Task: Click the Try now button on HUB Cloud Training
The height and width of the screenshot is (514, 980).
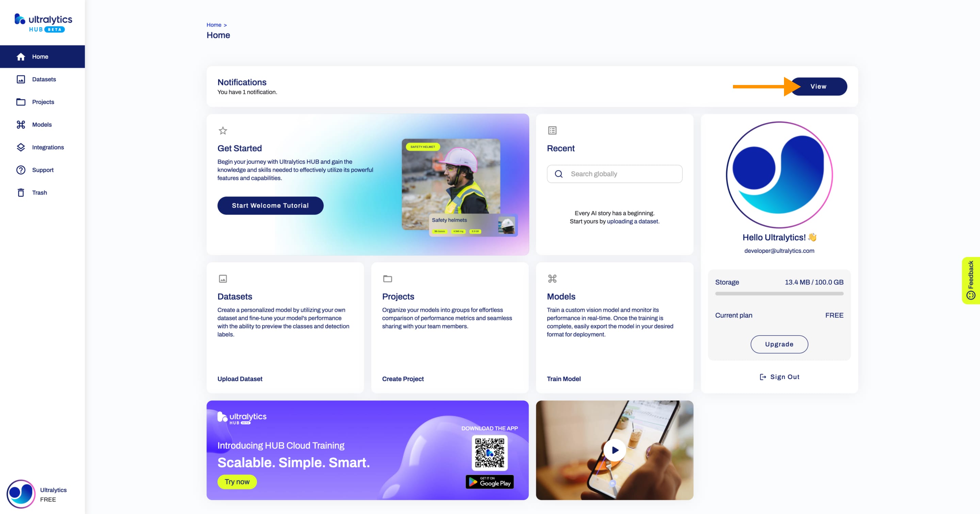Action: point(236,481)
